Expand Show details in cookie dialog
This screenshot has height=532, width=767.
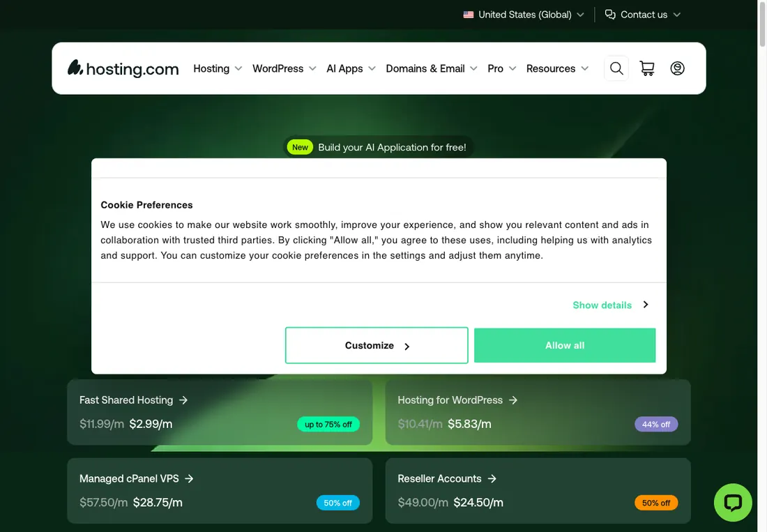[611, 305]
